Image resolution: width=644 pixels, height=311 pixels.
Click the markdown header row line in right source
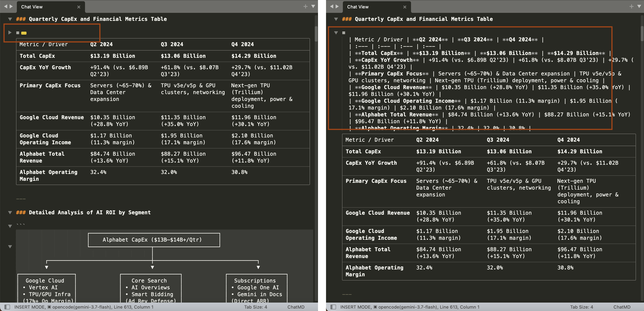pos(446,40)
